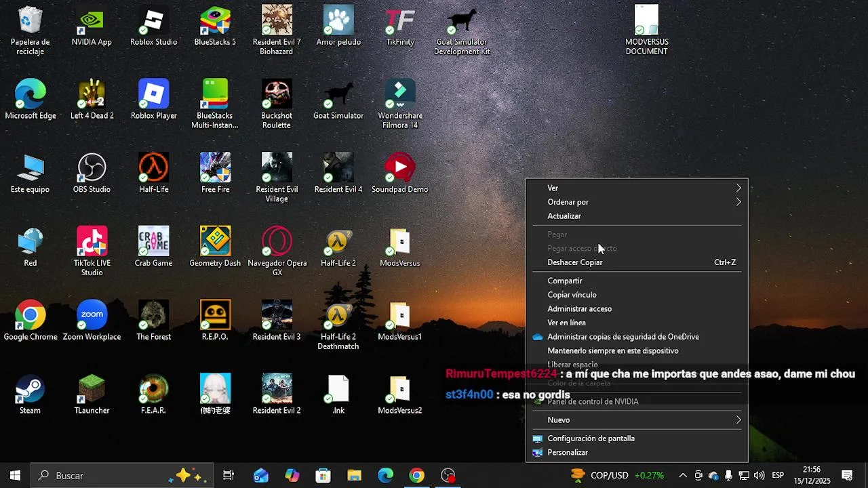Open the Papelera de reciclaje icon
This screenshot has width=868, height=488.
pos(31,30)
